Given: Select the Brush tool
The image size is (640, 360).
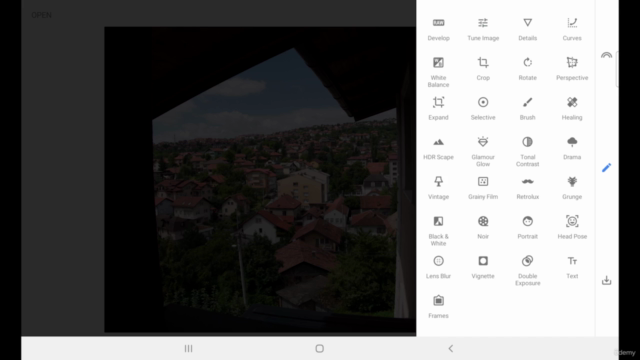Looking at the screenshot, I should coord(527,109).
